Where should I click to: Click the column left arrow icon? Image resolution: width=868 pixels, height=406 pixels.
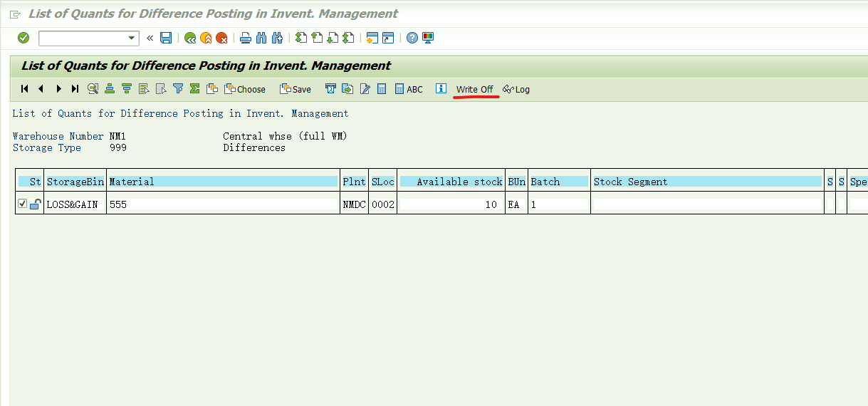tap(41, 89)
